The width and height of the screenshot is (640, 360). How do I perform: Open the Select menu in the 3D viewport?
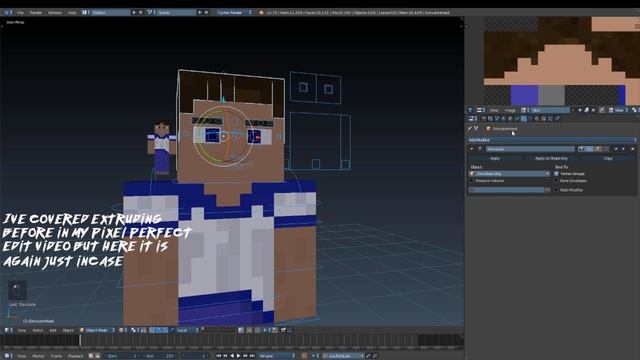[38, 330]
